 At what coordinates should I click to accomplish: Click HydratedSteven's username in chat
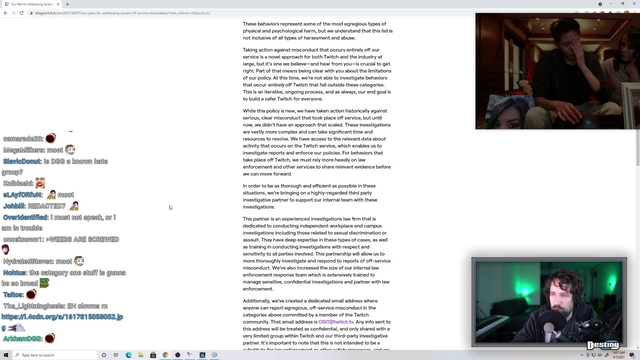coord(28,261)
